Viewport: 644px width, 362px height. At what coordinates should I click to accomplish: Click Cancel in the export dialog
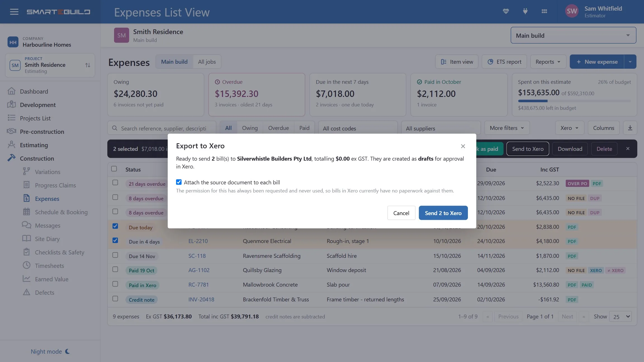(x=401, y=213)
